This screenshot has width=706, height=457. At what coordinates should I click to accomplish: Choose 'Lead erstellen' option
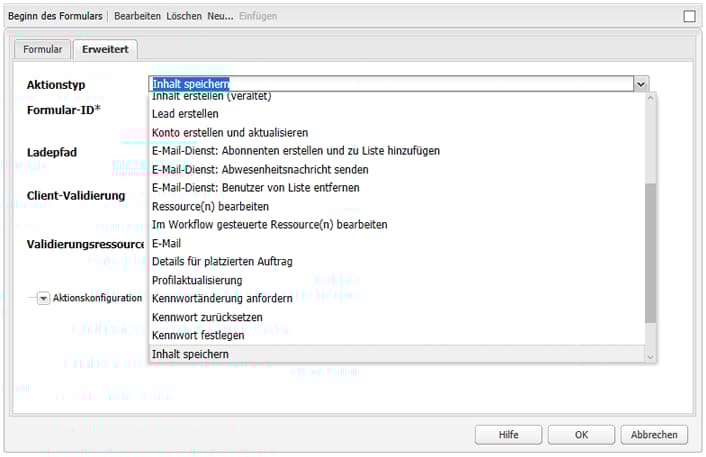(397, 114)
